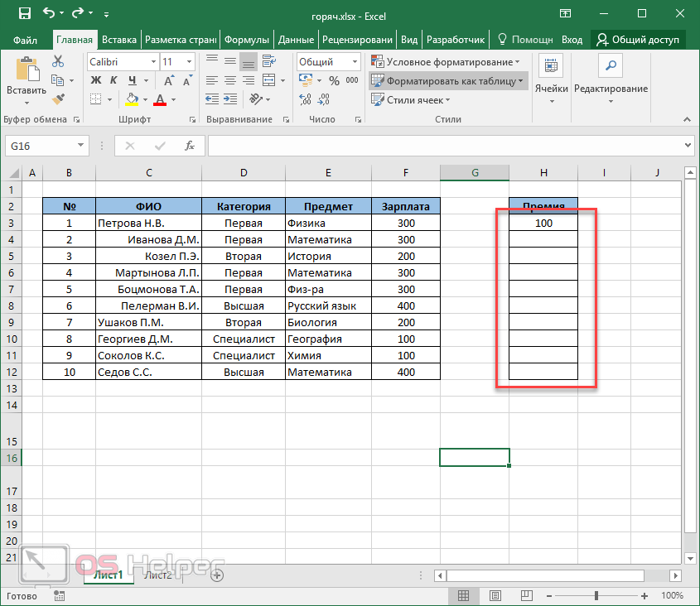Select the Format Painter brush icon
700x606 pixels.
57,99
